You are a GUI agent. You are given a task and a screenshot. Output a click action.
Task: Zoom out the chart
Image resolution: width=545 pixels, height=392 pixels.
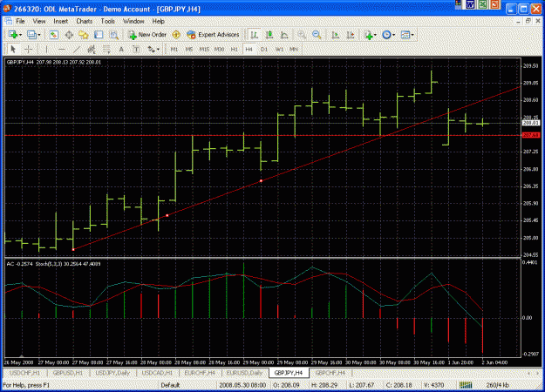[317, 35]
